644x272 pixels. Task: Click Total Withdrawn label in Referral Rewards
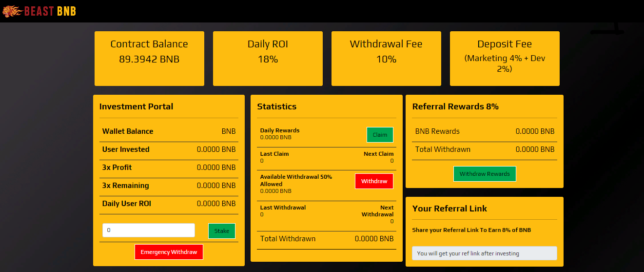443,149
